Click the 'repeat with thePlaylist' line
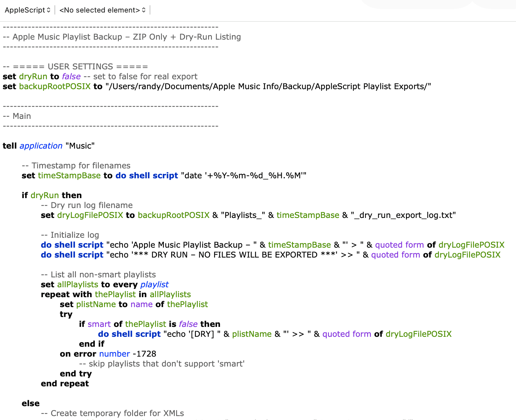Viewport: 516px width, 420px height. click(x=116, y=294)
